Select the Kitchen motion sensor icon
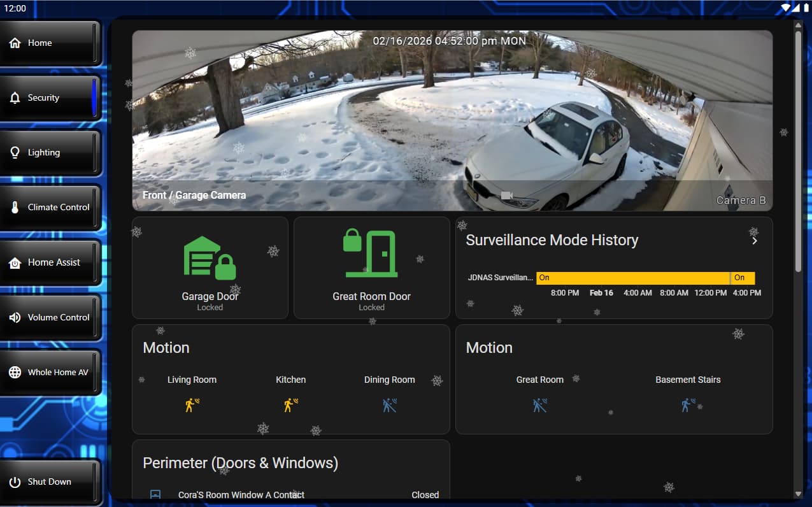The height and width of the screenshot is (507, 812). click(x=290, y=405)
